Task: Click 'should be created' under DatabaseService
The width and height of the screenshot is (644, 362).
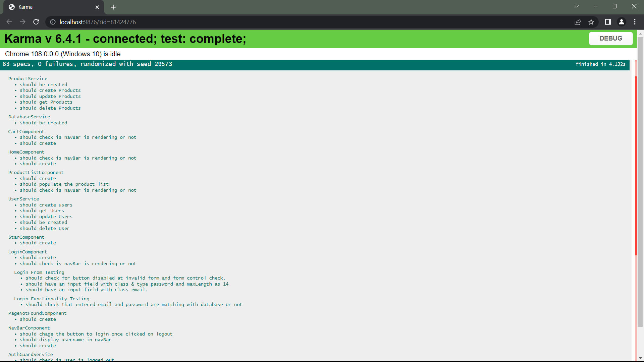Action: point(43,123)
